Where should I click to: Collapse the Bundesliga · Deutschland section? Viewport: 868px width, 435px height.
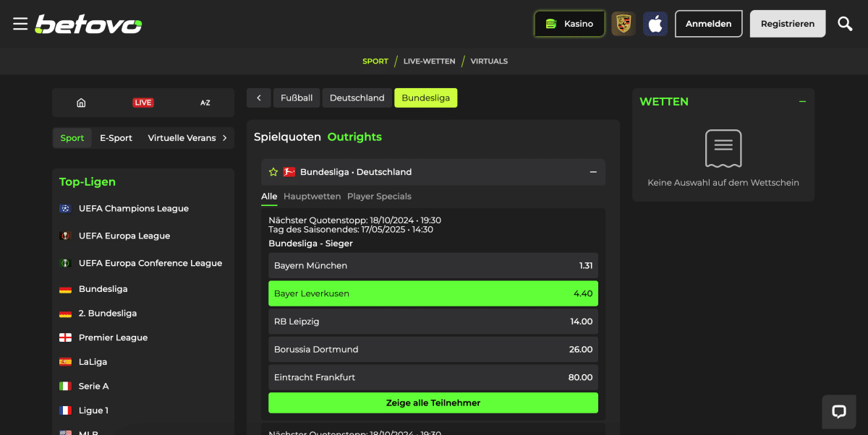pos(593,172)
